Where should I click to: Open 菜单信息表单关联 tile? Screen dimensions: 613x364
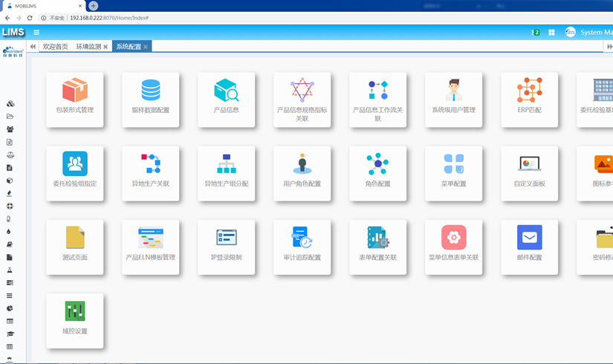pos(453,247)
